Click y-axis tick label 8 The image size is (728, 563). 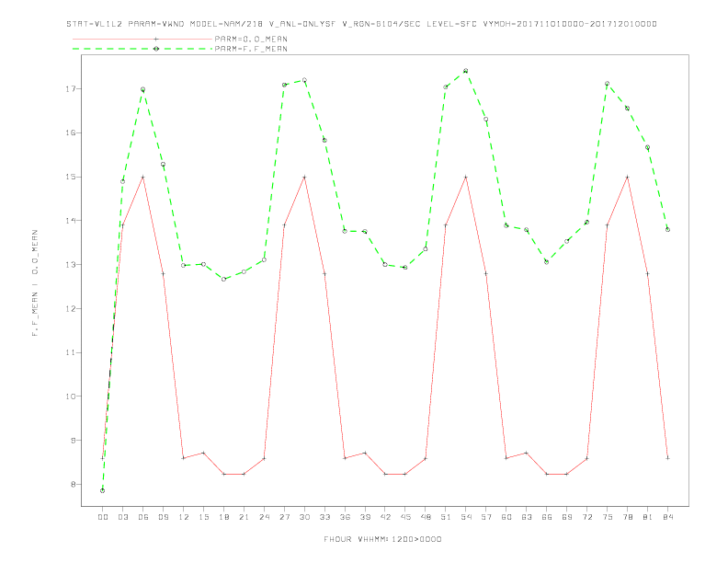(x=74, y=485)
